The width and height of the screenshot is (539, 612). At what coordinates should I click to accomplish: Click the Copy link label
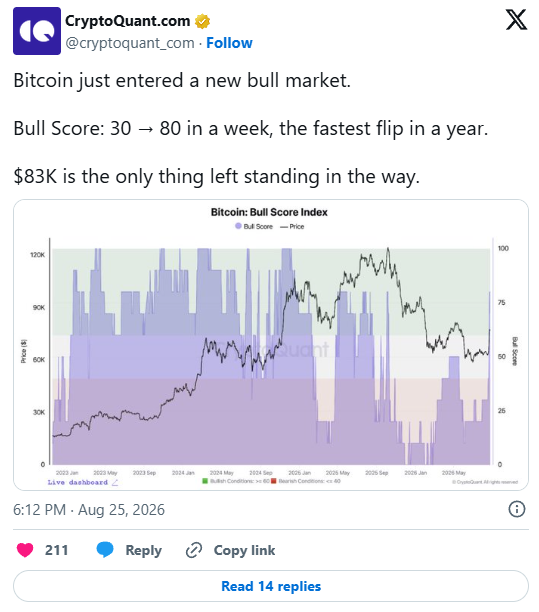pyautogui.click(x=244, y=550)
